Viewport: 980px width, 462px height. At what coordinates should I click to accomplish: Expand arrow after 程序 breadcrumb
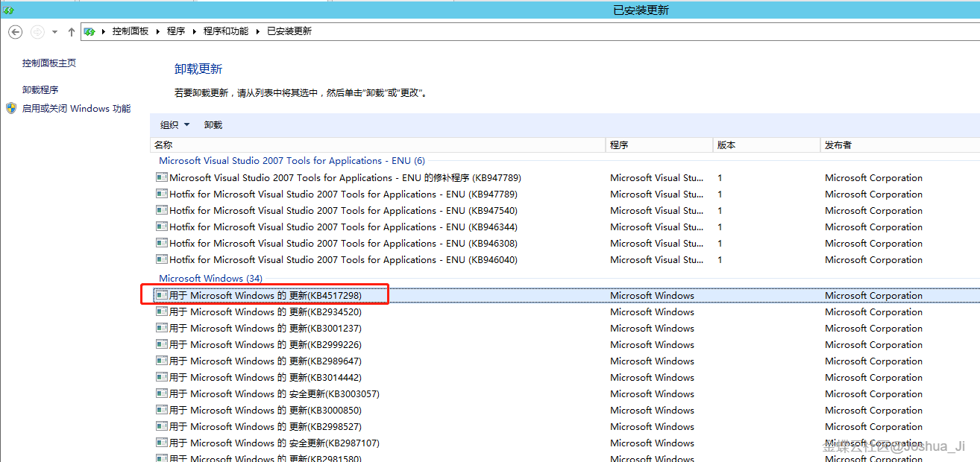[x=195, y=31]
